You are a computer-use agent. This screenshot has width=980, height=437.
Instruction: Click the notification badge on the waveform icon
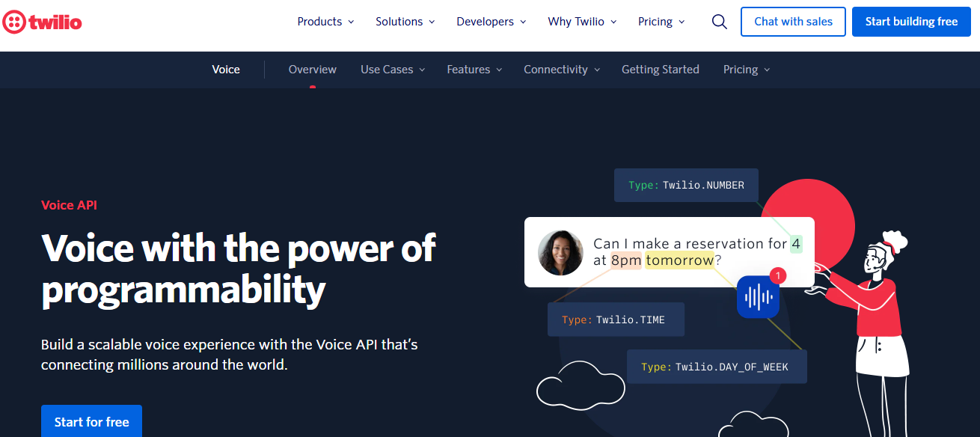(777, 275)
